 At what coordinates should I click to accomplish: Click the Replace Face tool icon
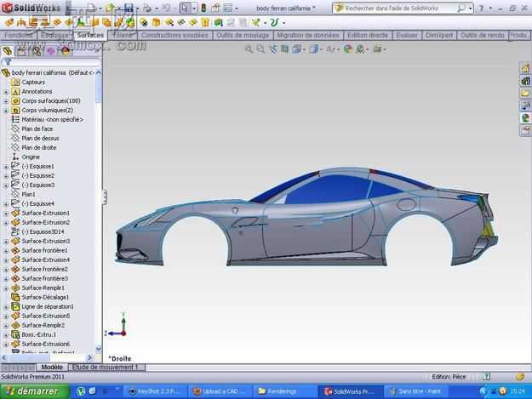(157, 23)
